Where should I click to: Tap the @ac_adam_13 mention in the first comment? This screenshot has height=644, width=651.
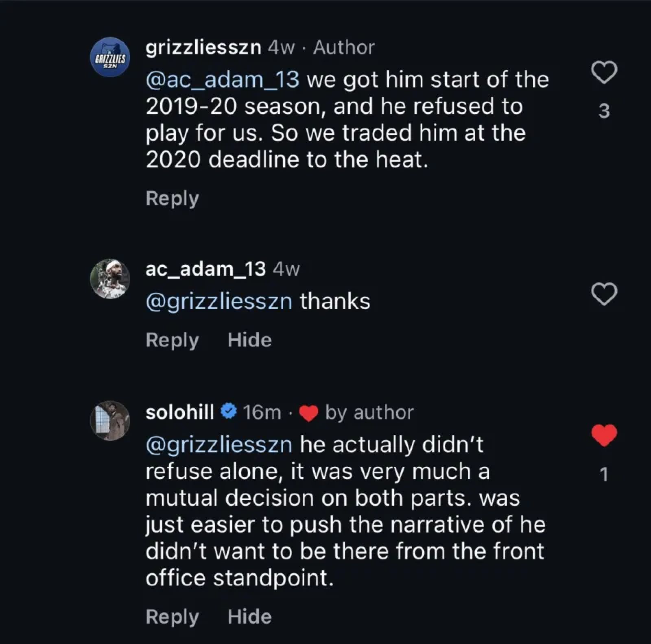tap(222, 80)
